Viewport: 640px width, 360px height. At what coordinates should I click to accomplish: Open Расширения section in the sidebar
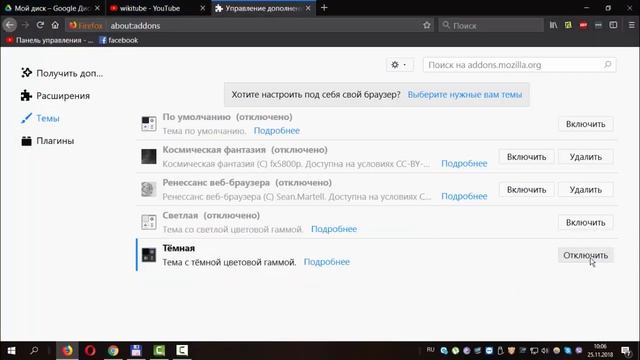coord(55,96)
